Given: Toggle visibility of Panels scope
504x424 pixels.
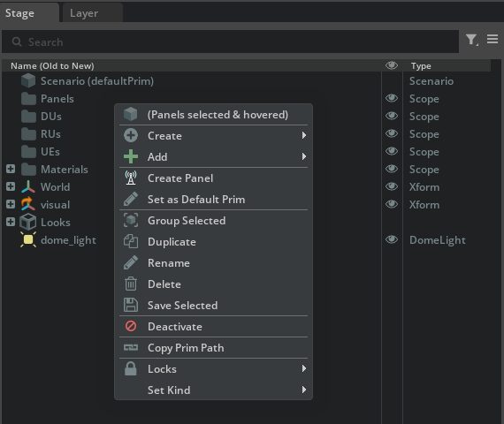Looking at the screenshot, I should pos(392,98).
